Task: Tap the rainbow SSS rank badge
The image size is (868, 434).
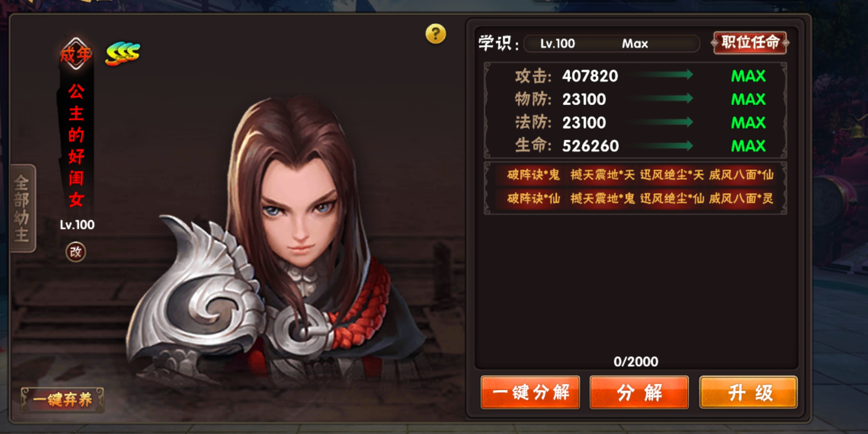Action: coord(123,54)
